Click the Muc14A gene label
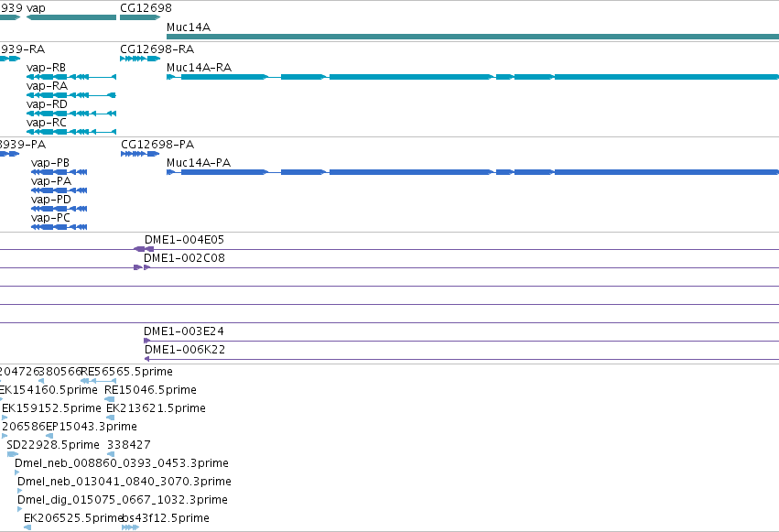Image resolution: width=779 pixels, height=532 pixels. [189, 27]
